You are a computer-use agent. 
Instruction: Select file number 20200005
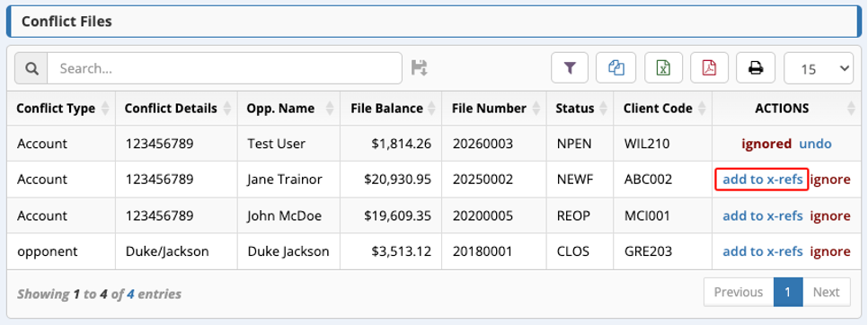[483, 215]
